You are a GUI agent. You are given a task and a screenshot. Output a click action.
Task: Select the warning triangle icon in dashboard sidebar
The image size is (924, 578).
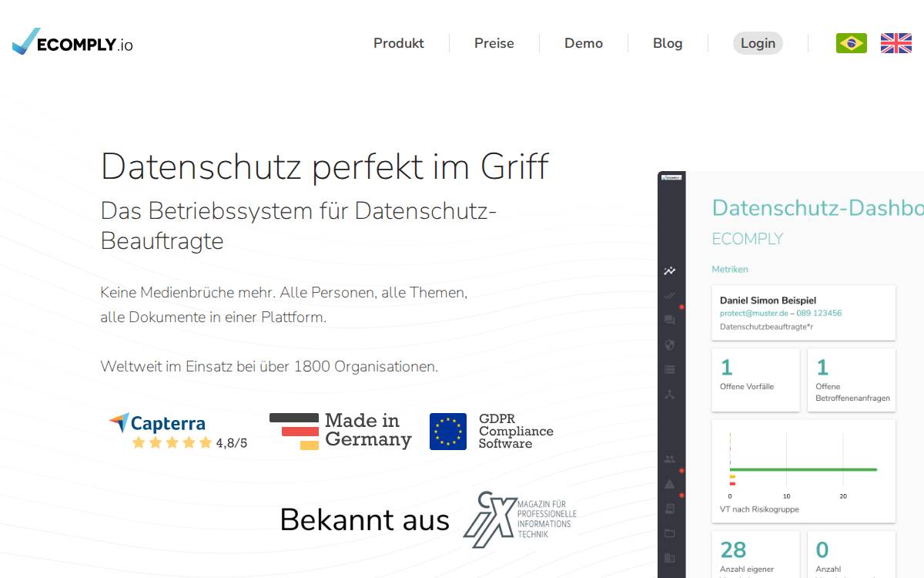(670, 484)
